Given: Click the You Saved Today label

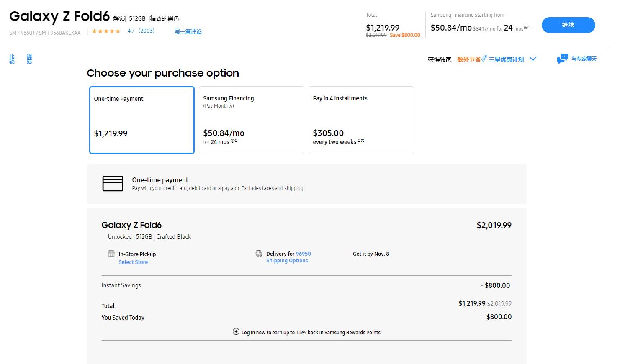Looking at the screenshot, I should pos(123,318).
